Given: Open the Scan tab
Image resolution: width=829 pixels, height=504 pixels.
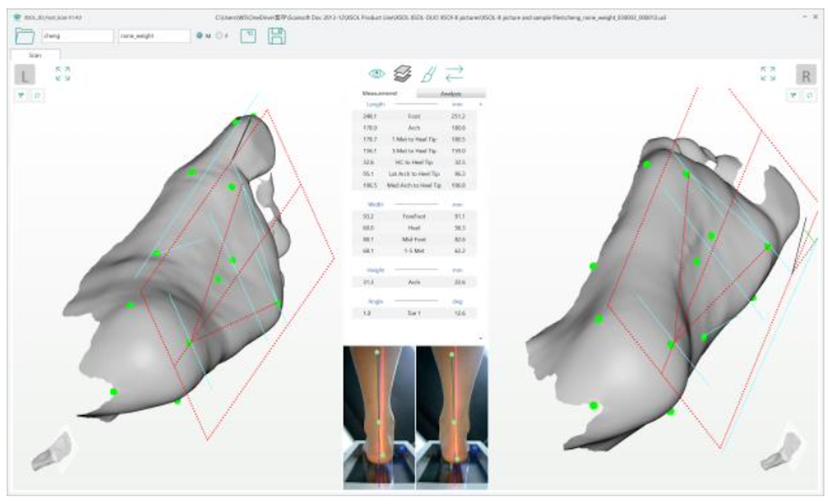Looking at the screenshot, I should 35,55.
